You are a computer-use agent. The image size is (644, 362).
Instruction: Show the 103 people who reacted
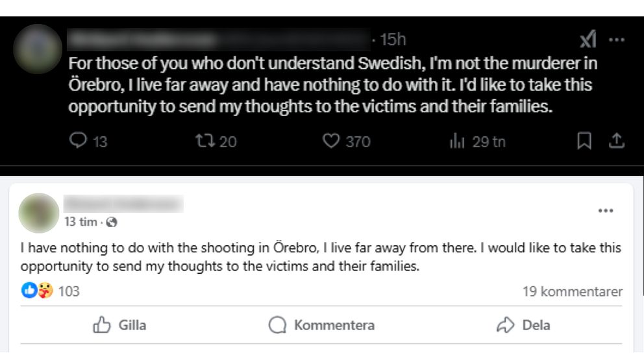click(x=69, y=291)
